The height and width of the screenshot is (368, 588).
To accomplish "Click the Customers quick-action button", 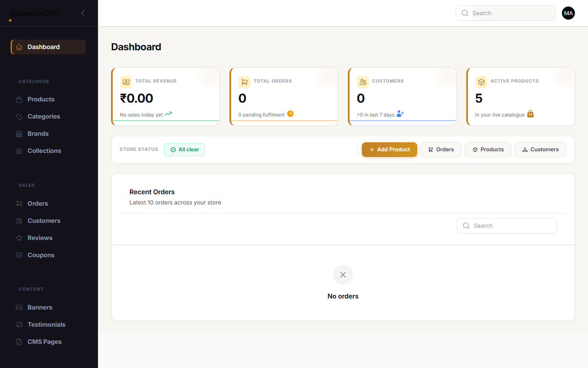I will [540, 150].
